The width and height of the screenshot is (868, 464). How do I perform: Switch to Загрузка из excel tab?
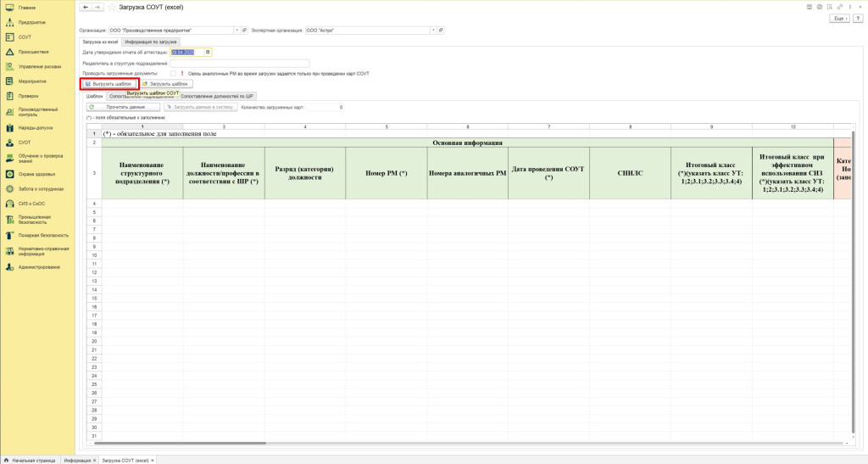[100, 42]
